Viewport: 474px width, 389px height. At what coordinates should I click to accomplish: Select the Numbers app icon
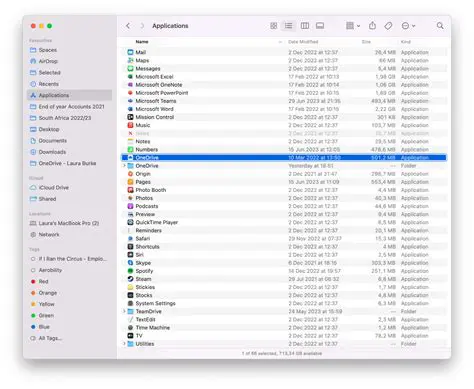130,149
